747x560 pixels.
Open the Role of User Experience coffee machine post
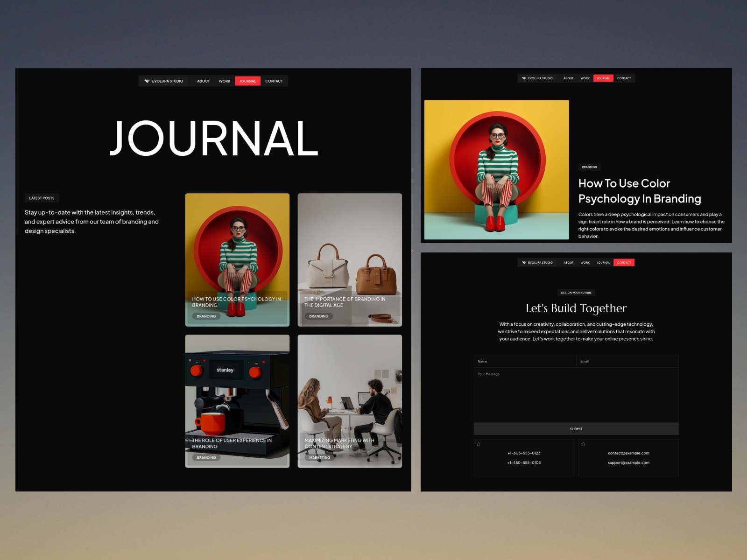237,401
